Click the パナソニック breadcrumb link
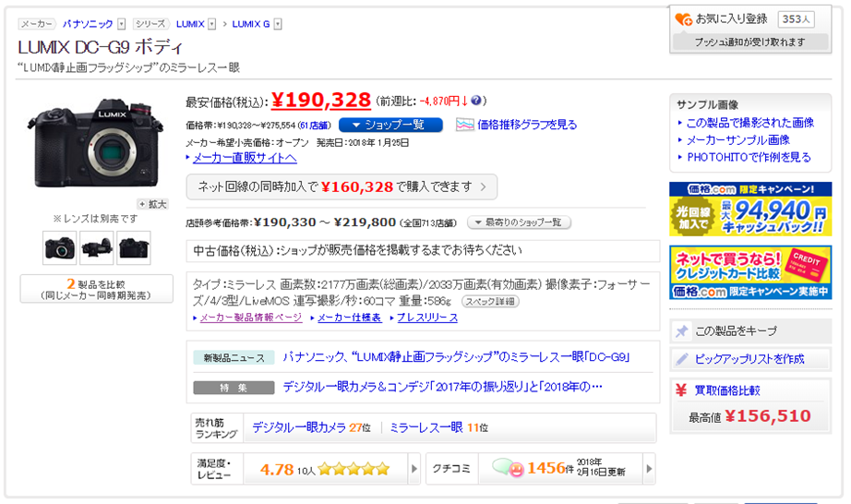 click(88, 24)
